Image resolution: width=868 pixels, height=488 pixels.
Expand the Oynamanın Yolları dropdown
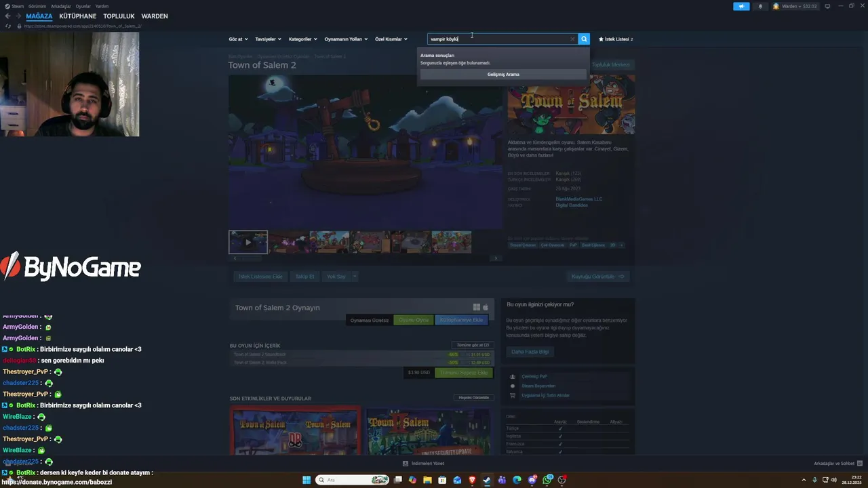346,39
